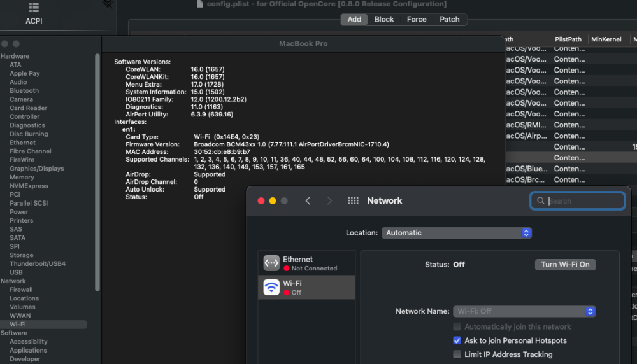Viewport: 637px width, 364px height.
Task: Click the System Information sidebar scrollbar
Action: click(97, 172)
